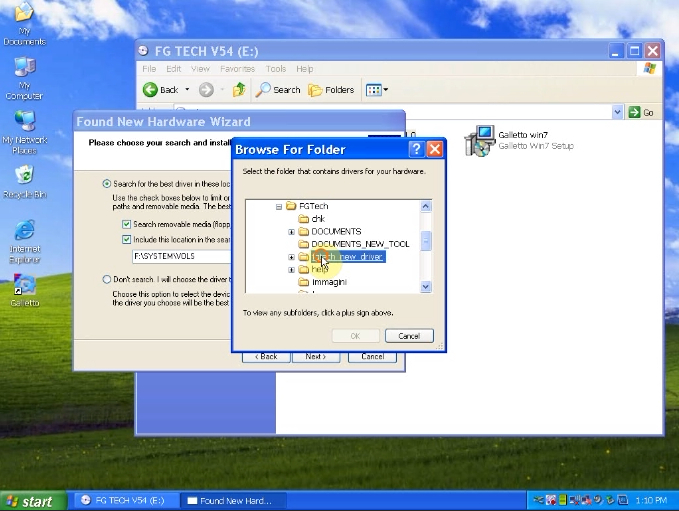Switch to FG TECH V54 taskbar button
The width and height of the screenshot is (679, 511).
point(124,501)
